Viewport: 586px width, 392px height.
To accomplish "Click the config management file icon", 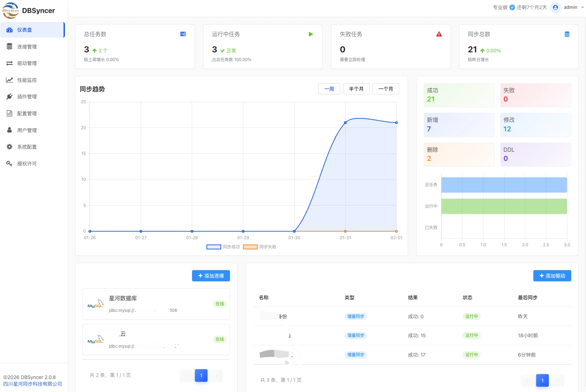I will tap(9, 113).
